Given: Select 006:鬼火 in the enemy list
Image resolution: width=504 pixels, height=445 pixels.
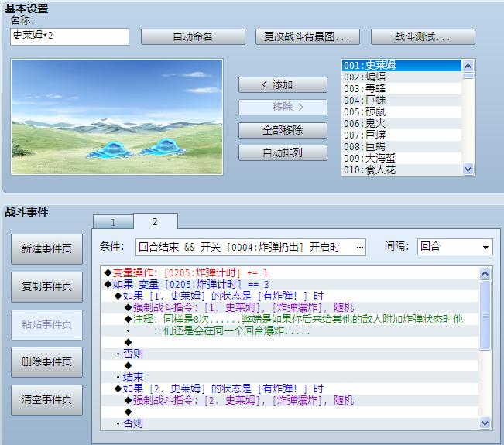Looking at the screenshot, I should pyautogui.click(x=402, y=123).
